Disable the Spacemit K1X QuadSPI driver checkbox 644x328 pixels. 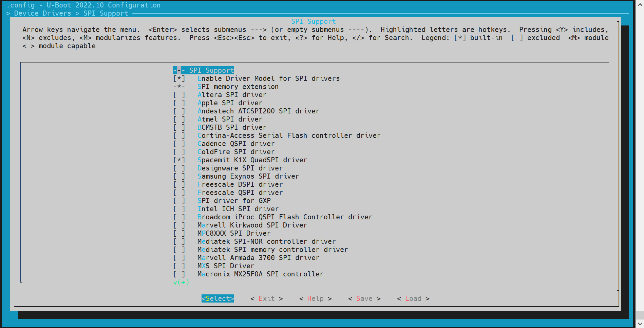pyautogui.click(x=179, y=160)
